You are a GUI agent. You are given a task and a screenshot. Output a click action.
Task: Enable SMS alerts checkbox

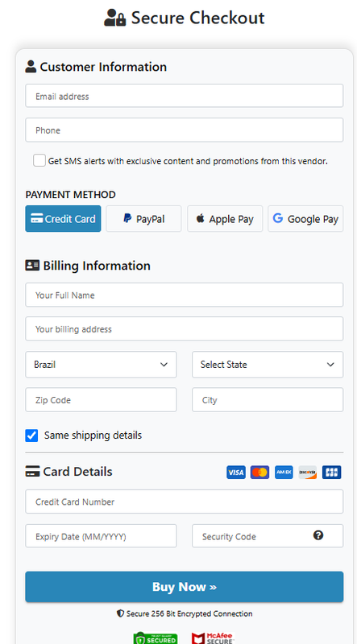pyautogui.click(x=39, y=160)
